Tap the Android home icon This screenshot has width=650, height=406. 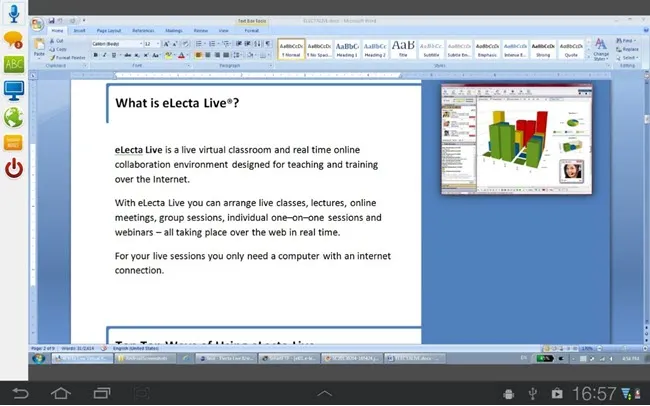point(61,393)
